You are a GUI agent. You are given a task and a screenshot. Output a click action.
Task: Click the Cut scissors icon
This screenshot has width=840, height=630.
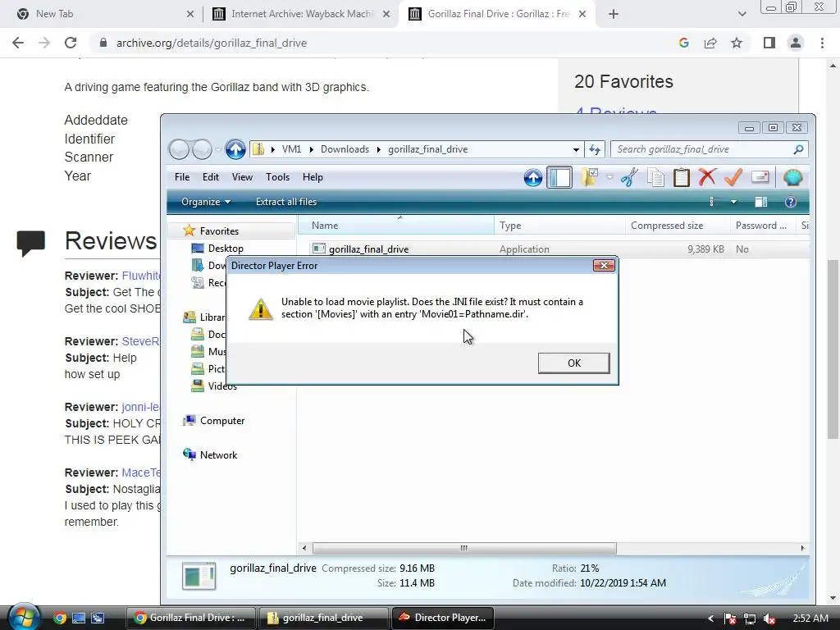pyautogui.click(x=629, y=177)
